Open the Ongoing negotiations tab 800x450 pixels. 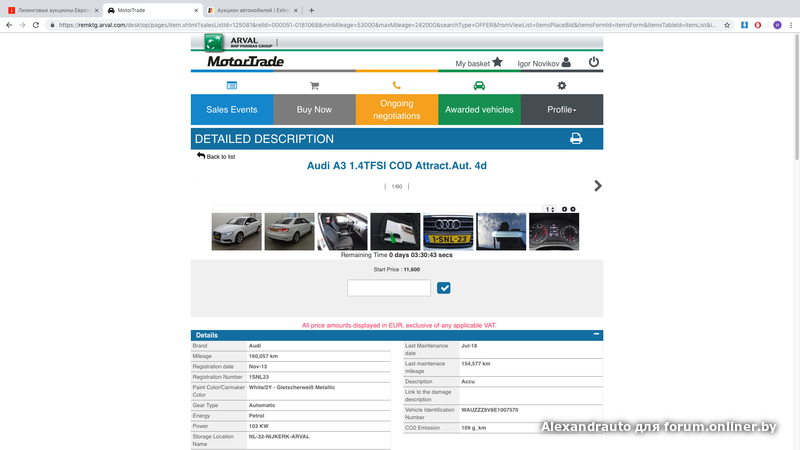pos(397,110)
